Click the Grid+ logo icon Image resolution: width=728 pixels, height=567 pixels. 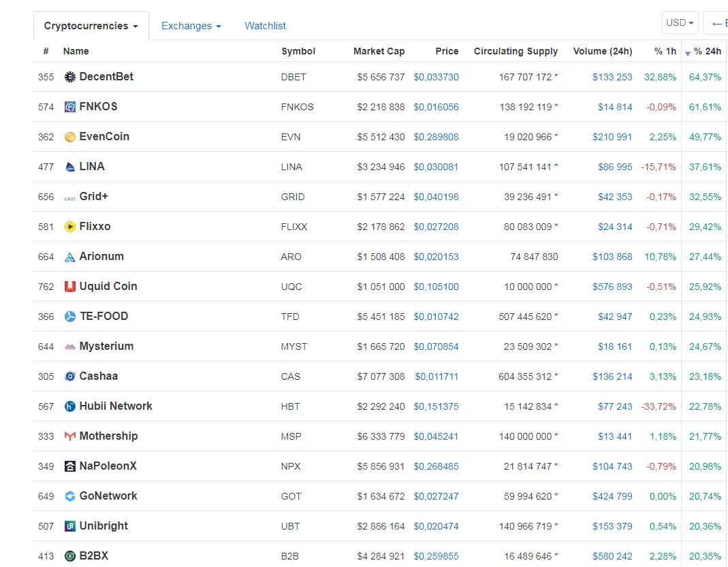pos(69,198)
